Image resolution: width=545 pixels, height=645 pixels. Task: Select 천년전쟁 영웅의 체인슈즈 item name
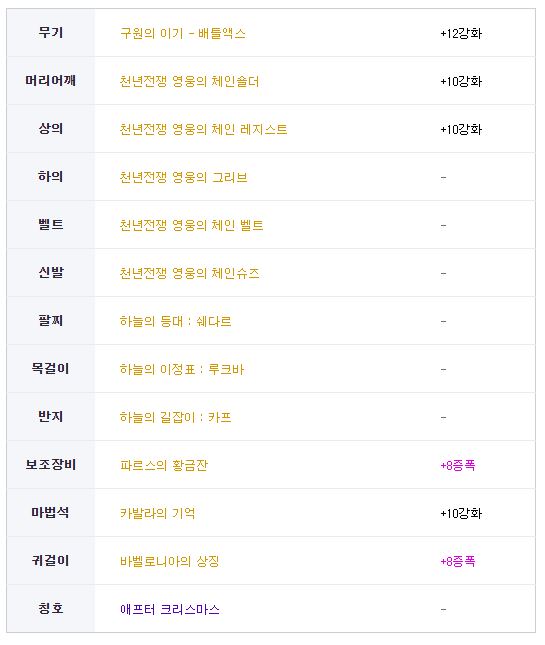point(189,274)
